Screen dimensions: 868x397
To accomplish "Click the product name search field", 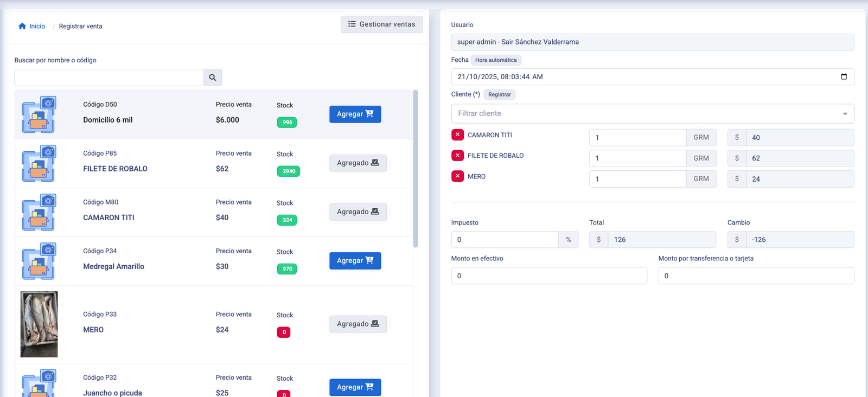I will [109, 78].
